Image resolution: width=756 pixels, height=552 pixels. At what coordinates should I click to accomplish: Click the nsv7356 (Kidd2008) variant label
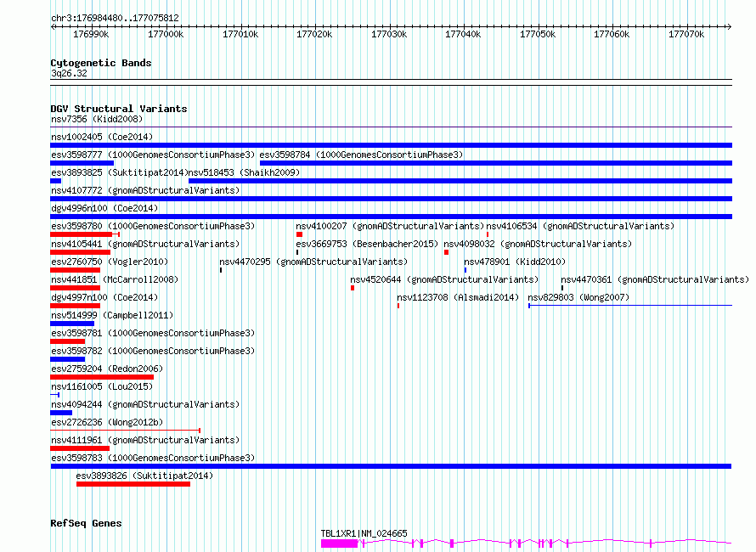[x=97, y=119]
